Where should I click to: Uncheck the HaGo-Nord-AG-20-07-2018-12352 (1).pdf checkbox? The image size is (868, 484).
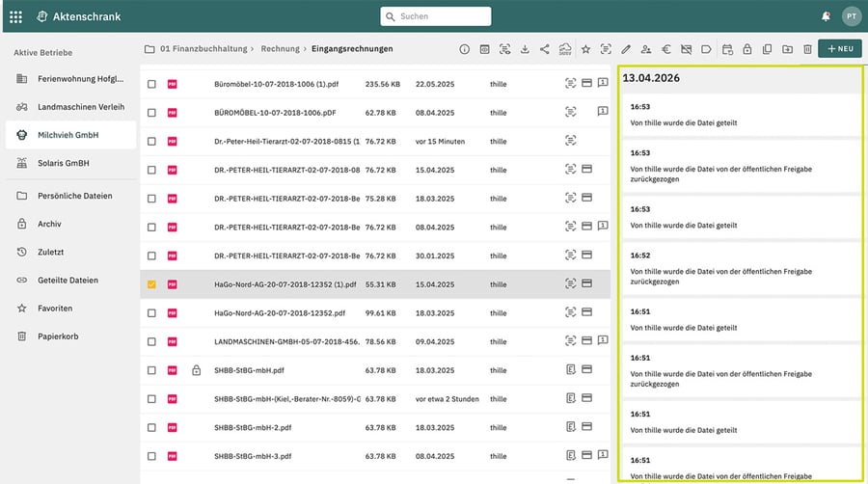[151, 284]
